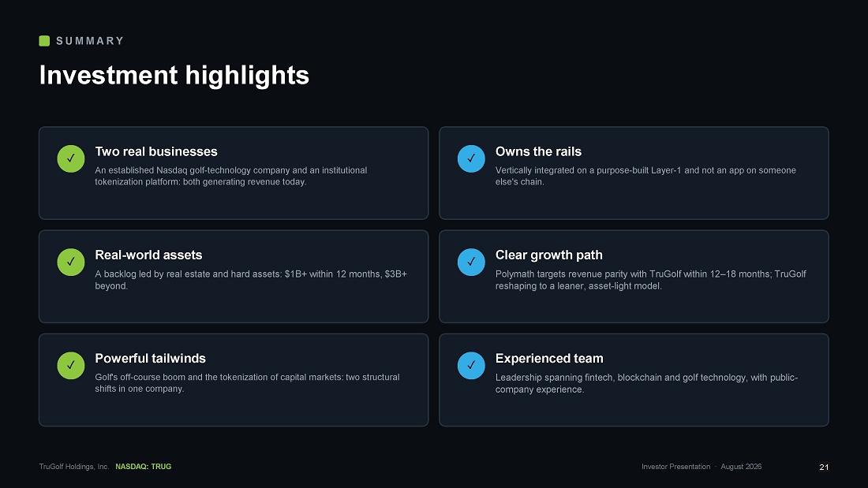Click the green checkmark beside Real-world assets

tap(71, 263)
